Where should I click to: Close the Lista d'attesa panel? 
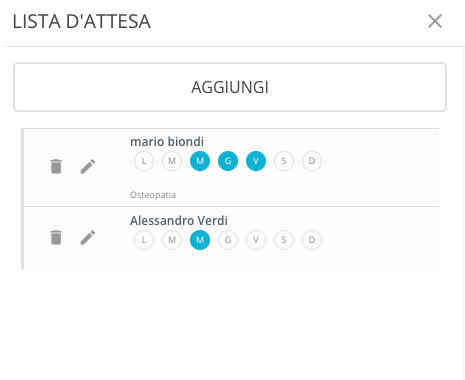435,21
